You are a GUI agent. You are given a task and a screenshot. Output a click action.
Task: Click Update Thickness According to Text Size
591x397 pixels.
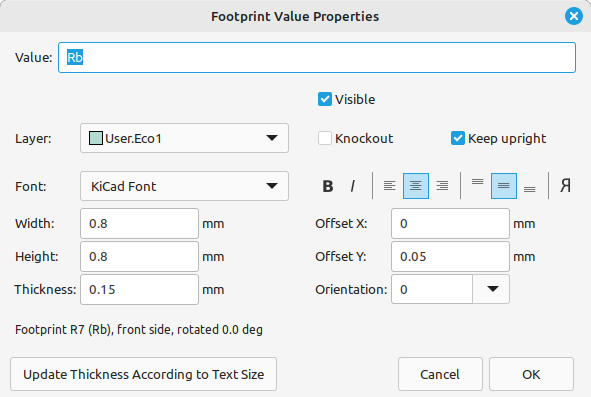pyautogui.click(x=143, y=374)
